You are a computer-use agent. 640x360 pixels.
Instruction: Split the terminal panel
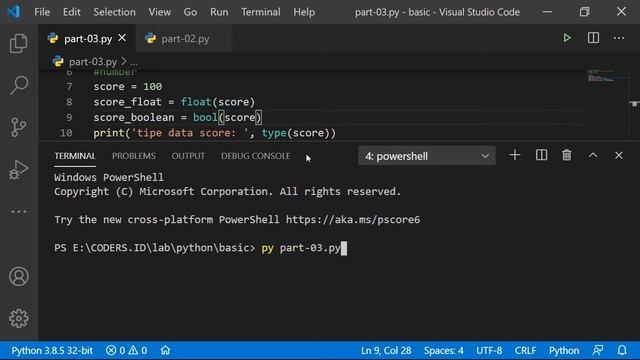click(x=541, y=155)
